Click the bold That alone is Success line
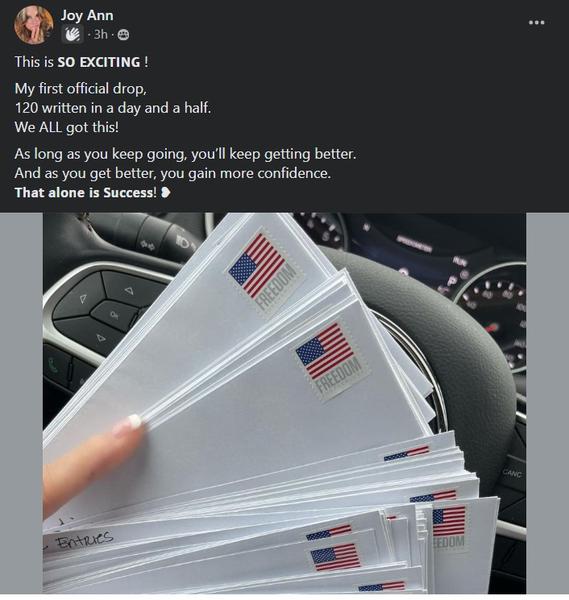Image resolution: width=569 pixels, height=600 pixels. pos(86,192)
